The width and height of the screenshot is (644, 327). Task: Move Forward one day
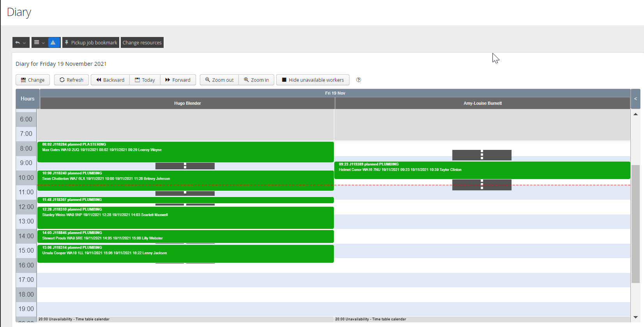(x=178, y=80)
